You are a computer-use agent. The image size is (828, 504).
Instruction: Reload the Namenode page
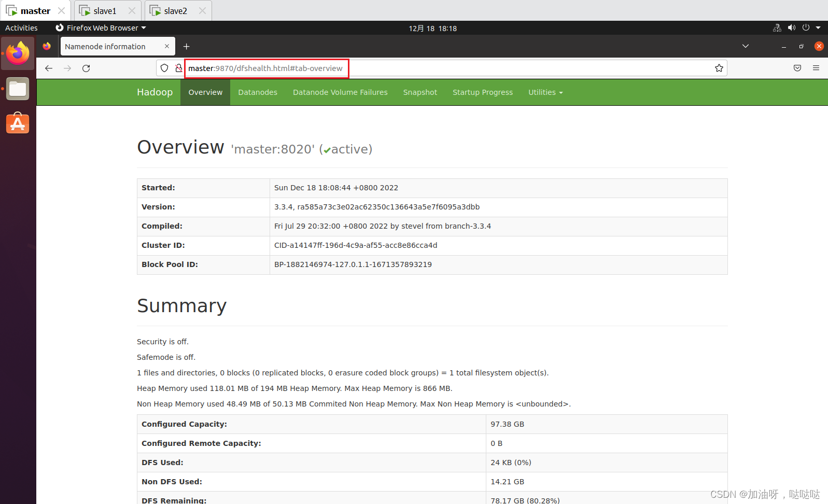coord(86,68)
